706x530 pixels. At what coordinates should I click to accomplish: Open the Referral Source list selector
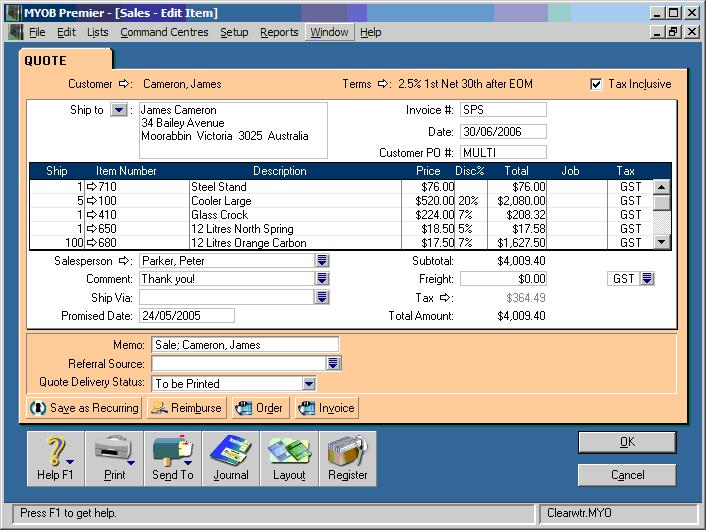333,363
